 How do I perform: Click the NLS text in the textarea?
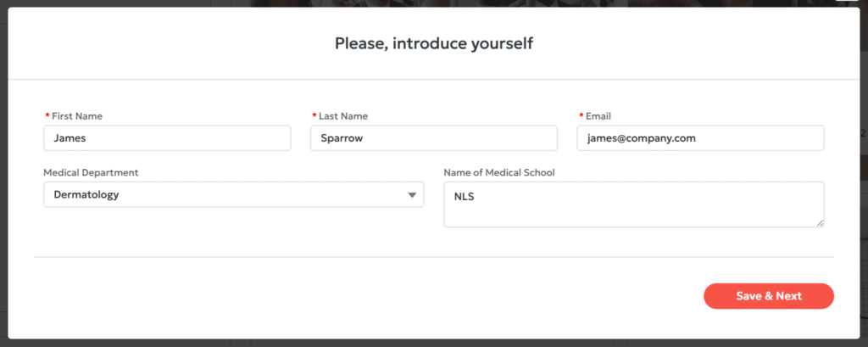465,194
